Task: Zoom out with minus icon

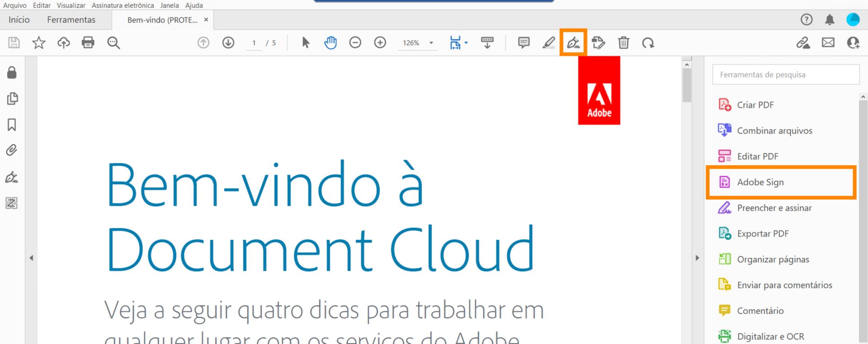Action: pyautogui.click(x=355, y=43)
